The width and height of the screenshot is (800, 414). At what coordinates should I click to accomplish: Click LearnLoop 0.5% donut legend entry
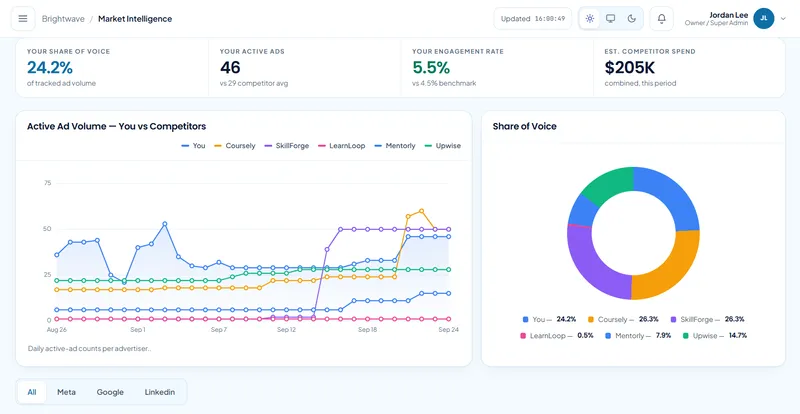pos(557,336)
